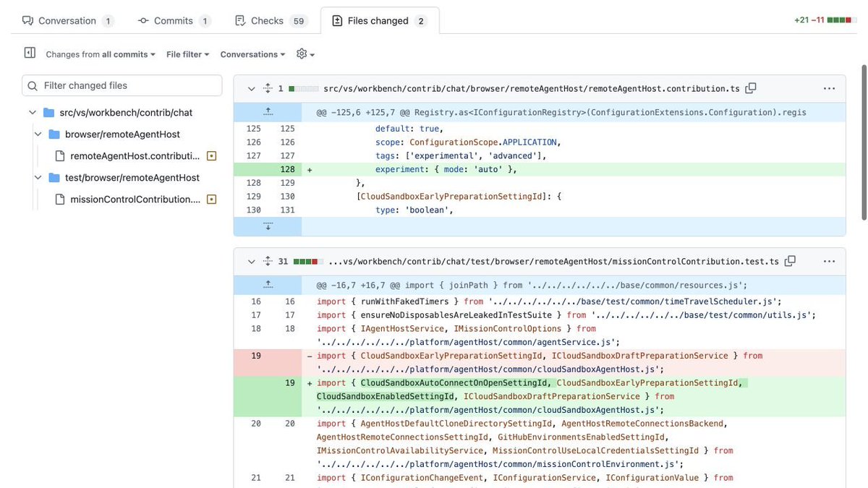Screen dimensions: 868x488
Task: Open the diff settings gear menu
Action: (305, 54)
